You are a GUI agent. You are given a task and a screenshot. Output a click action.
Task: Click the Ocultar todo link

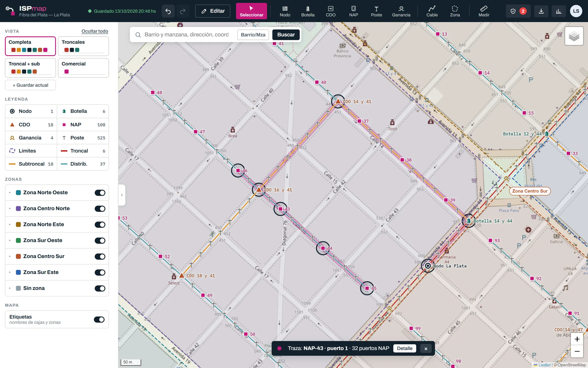tap(95, 31)
